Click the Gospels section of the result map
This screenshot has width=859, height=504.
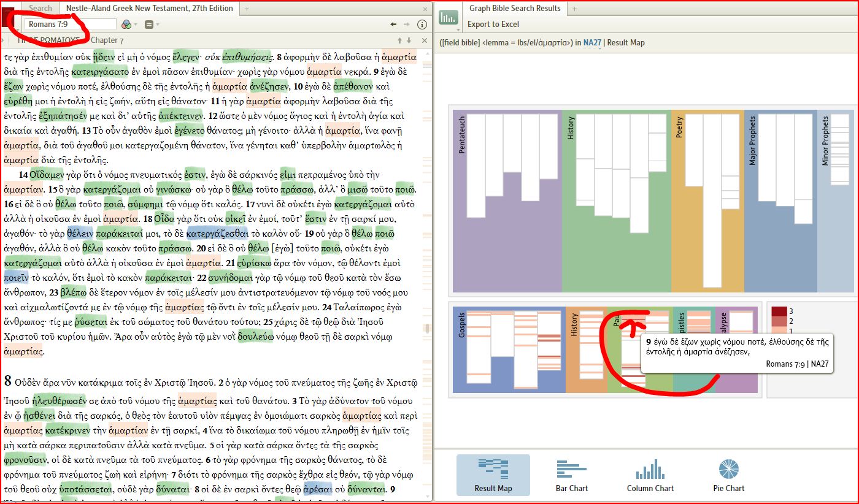click(x=509, y=349)
